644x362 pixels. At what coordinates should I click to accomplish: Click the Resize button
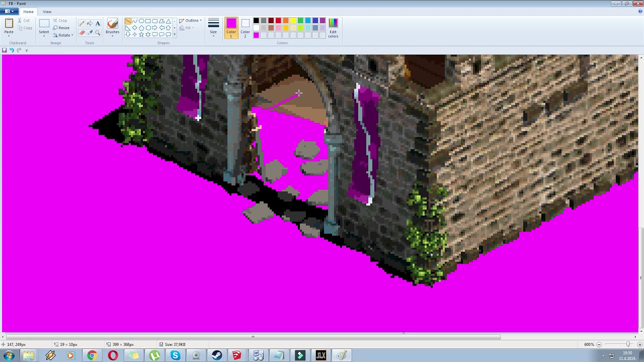61,28
